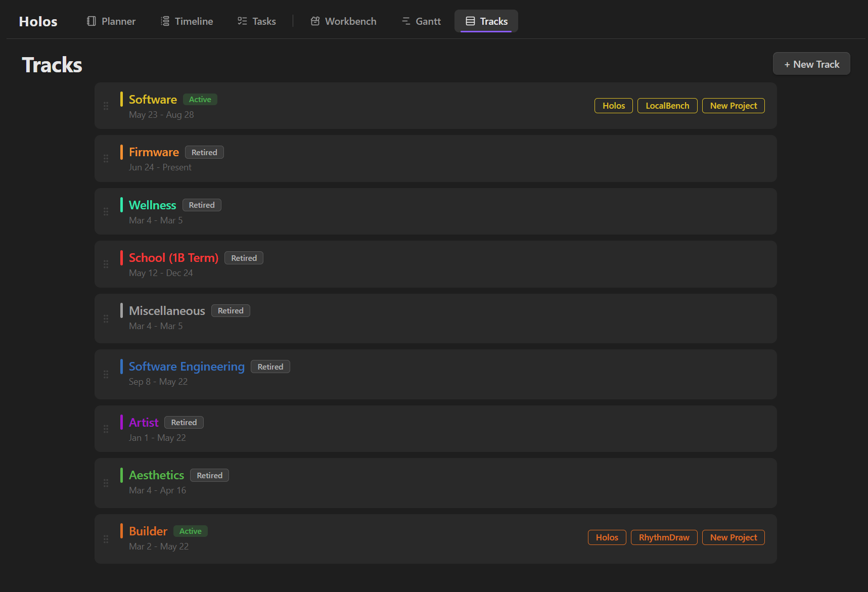The width and height of the screenshot is (868, 592).
Task: Grab the Artist track drag handle
Action: (x=106, y=429)
